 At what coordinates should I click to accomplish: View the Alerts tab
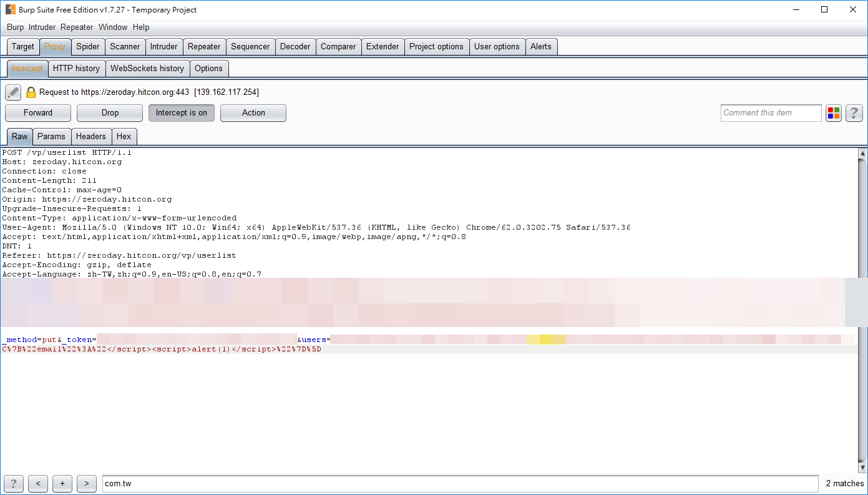tap(541, 47)
